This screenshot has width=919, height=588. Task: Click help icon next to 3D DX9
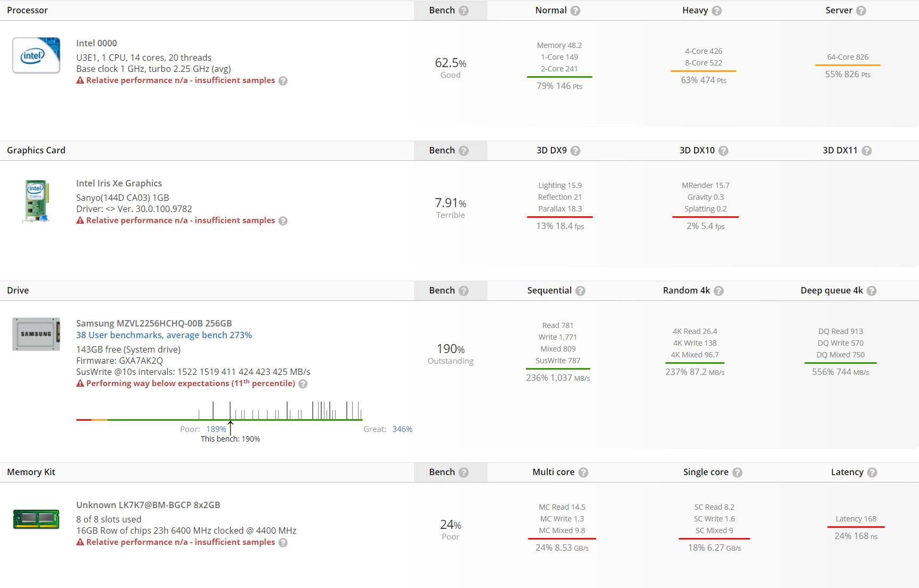(x=575, y=151)
